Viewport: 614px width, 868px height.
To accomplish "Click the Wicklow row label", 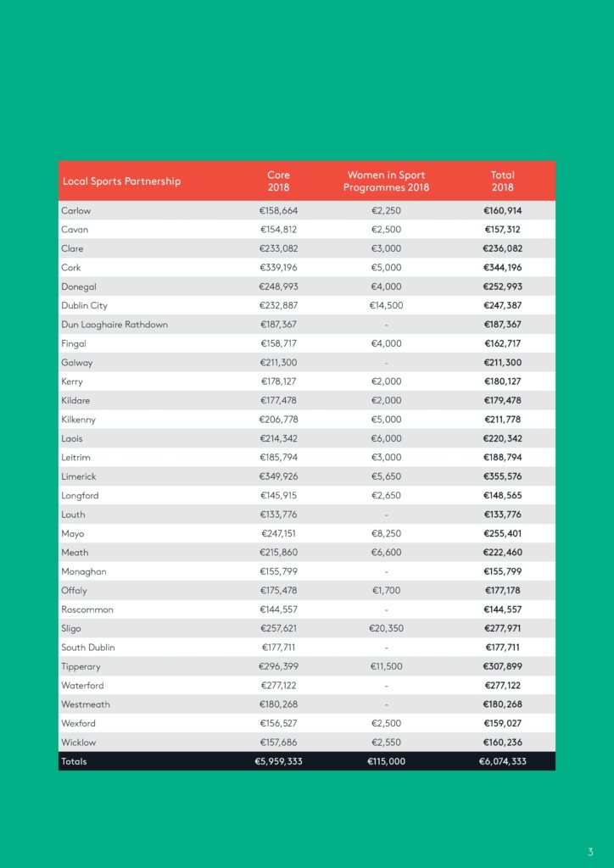I will coord(79,743).
